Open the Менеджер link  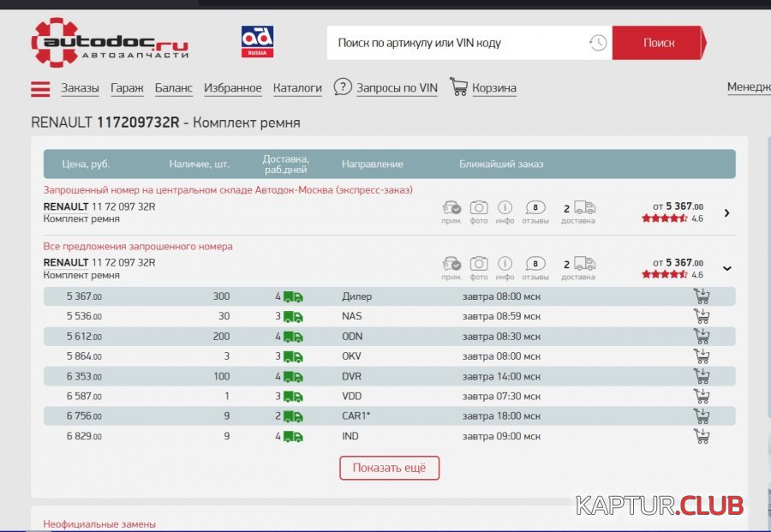pyautogui.click(x=749, y=87)
